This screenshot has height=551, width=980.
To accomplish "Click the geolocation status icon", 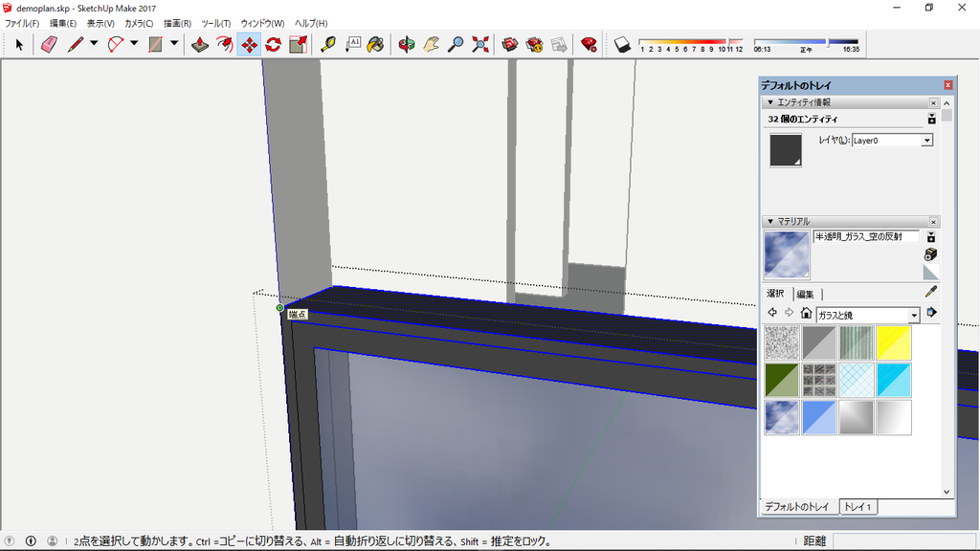I will click(x=10, y=541).
